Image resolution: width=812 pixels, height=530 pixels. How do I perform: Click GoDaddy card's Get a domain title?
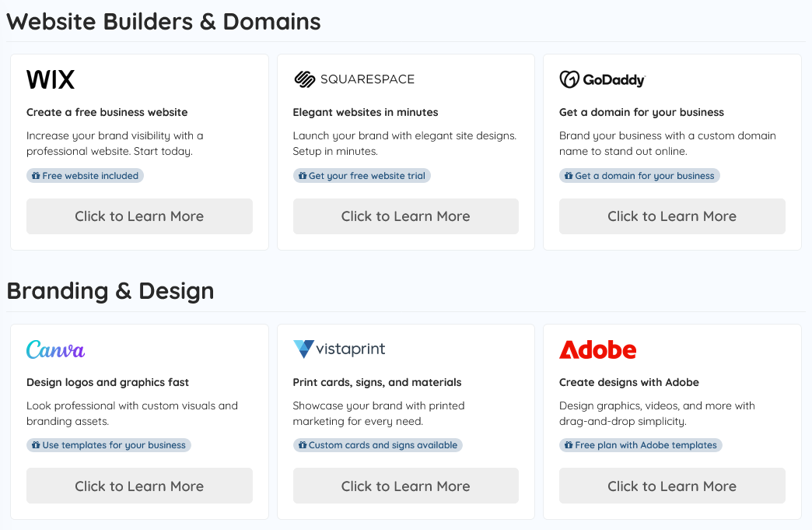pyautogui.click(x=642, y=112)
